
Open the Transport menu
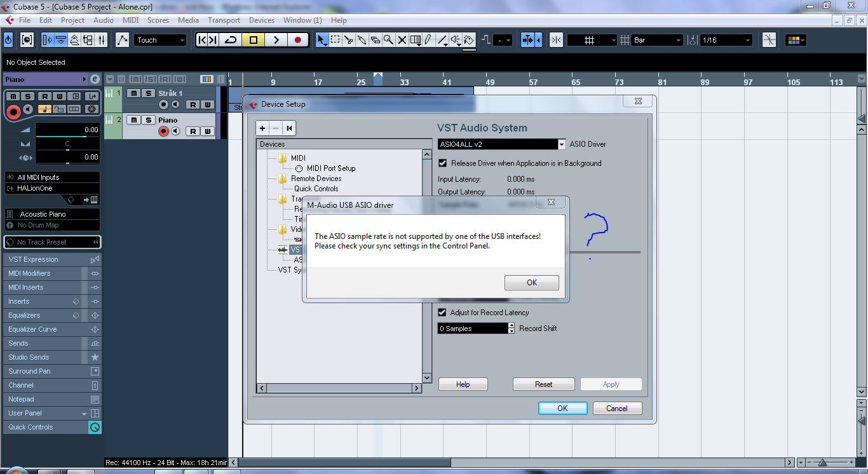(x=224, y=20)
